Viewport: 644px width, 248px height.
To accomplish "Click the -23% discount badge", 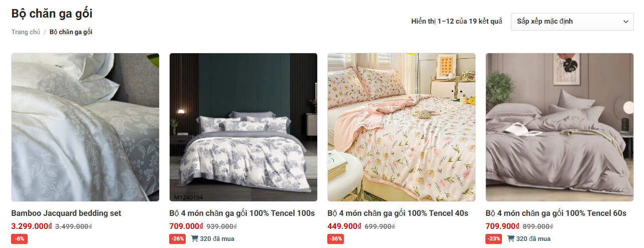I will pyautogui.click(x=494, y=239).
